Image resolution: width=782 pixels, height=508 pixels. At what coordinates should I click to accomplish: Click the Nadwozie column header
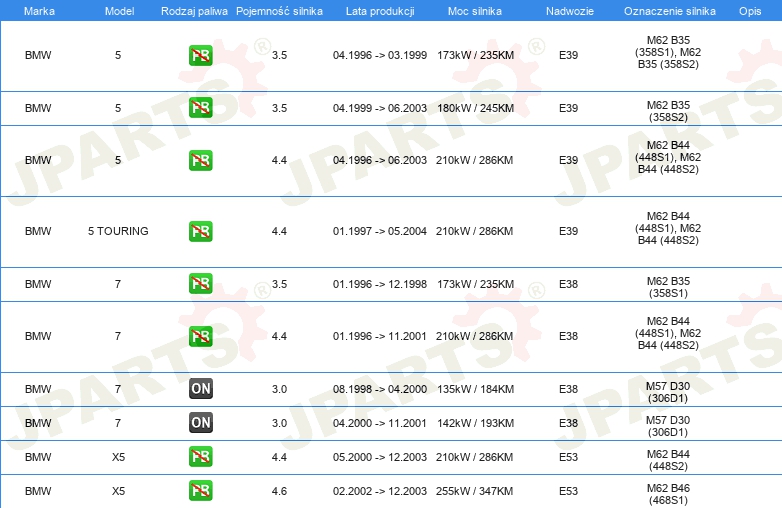coord(568,9)
